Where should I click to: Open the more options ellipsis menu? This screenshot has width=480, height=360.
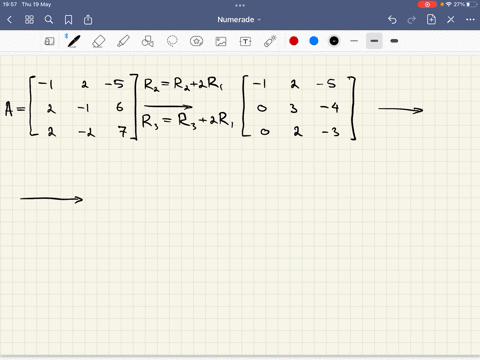470,20
